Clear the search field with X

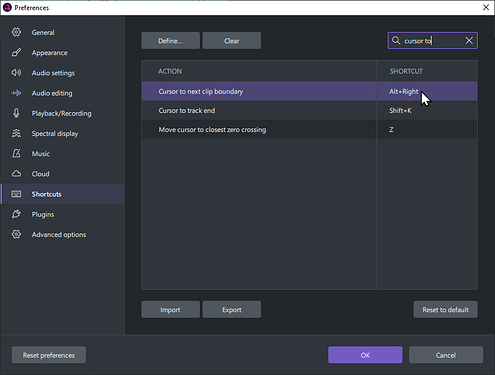coord(469,41)
